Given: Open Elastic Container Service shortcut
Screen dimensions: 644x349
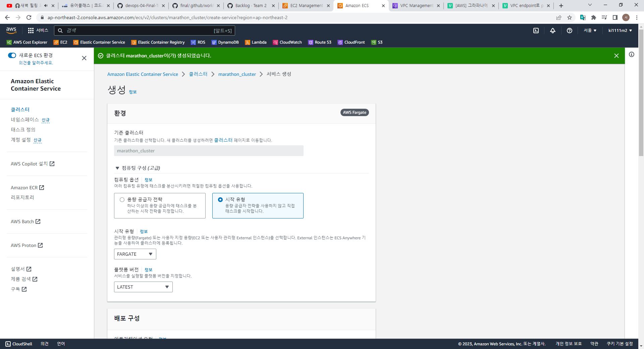Looking at the screenshot, I should pyautogui.click(x=99, y=42).
